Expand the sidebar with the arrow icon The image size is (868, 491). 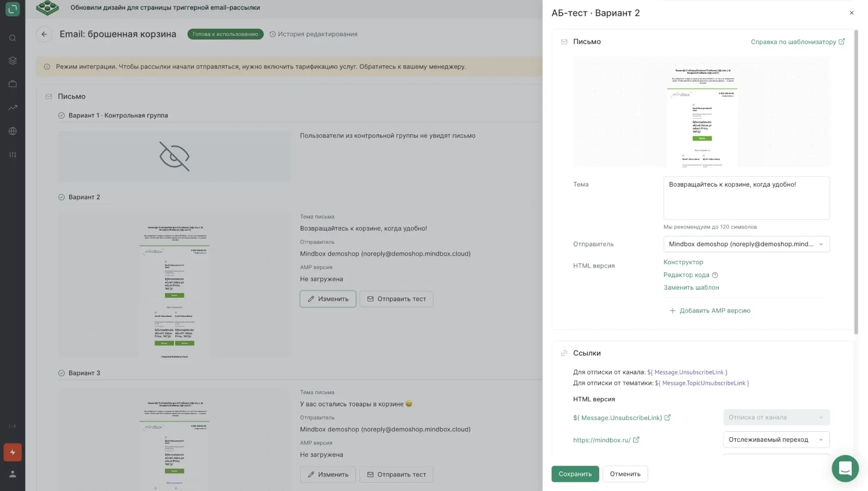12,426
